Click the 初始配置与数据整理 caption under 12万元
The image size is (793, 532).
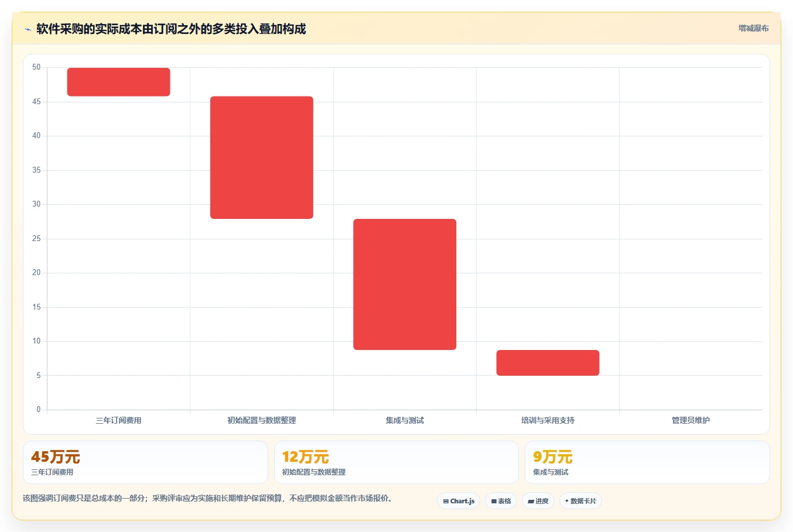314,472
